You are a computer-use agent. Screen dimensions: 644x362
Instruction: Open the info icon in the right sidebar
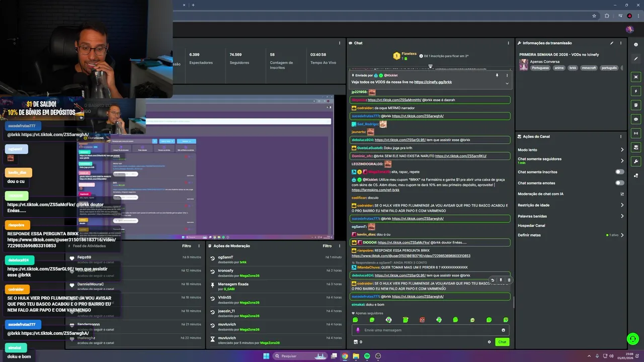click(x=636, y=44)
